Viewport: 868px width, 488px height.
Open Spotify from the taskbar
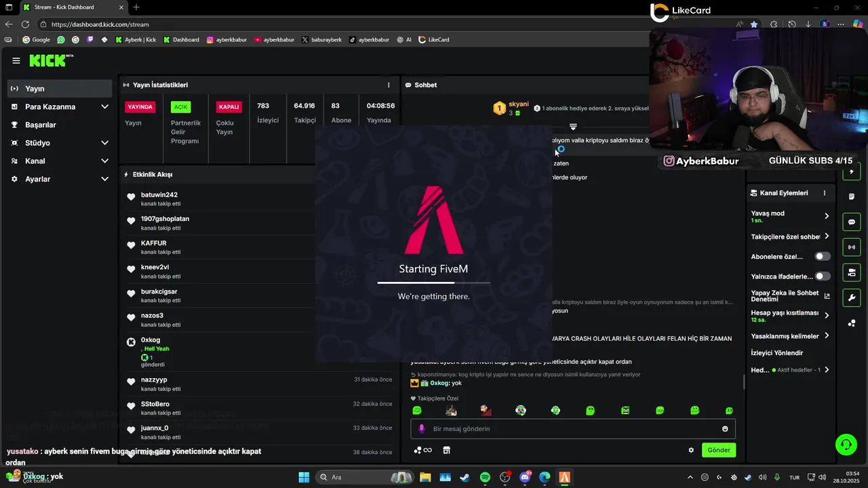pyautogui.click(x=485, y=477)
